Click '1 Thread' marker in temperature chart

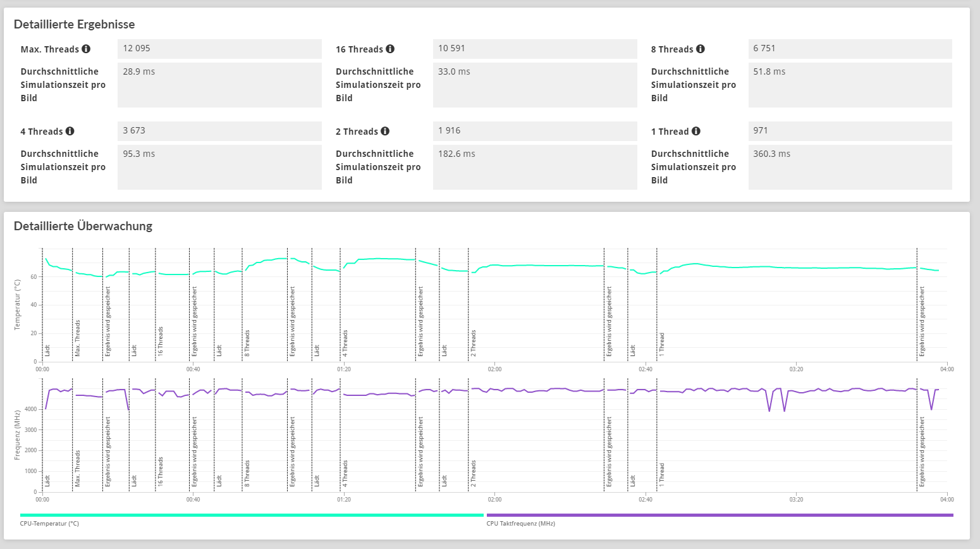pos(662,344)
